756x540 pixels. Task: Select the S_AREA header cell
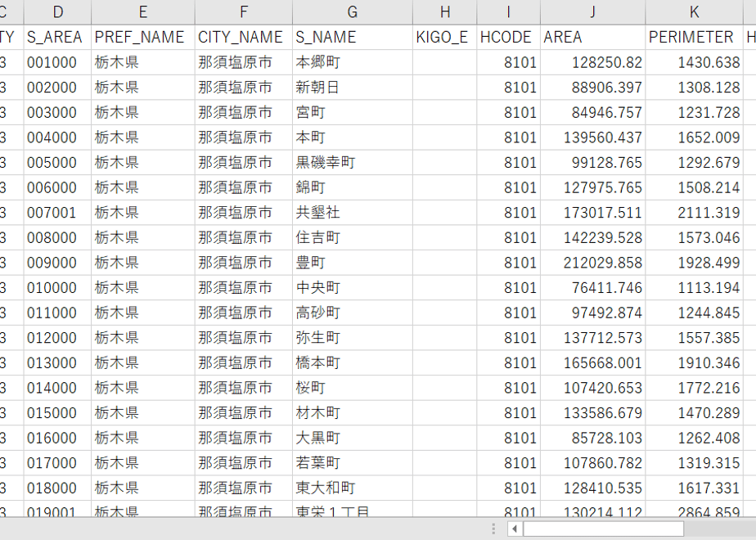[57, 37]
